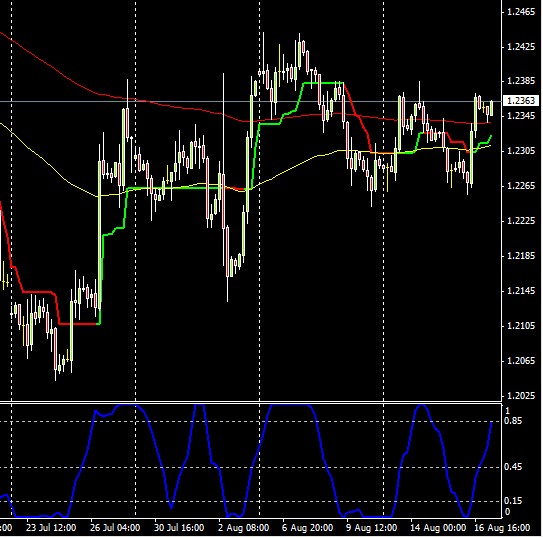Click the 1.2385 price axis label
Image resolution: width=543 pixels, height=538 pixels.
pos(521,81)
